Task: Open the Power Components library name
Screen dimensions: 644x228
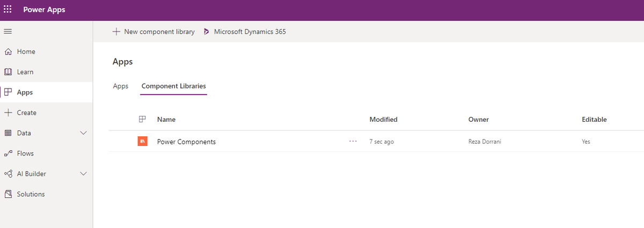Action: pos(186,142)
